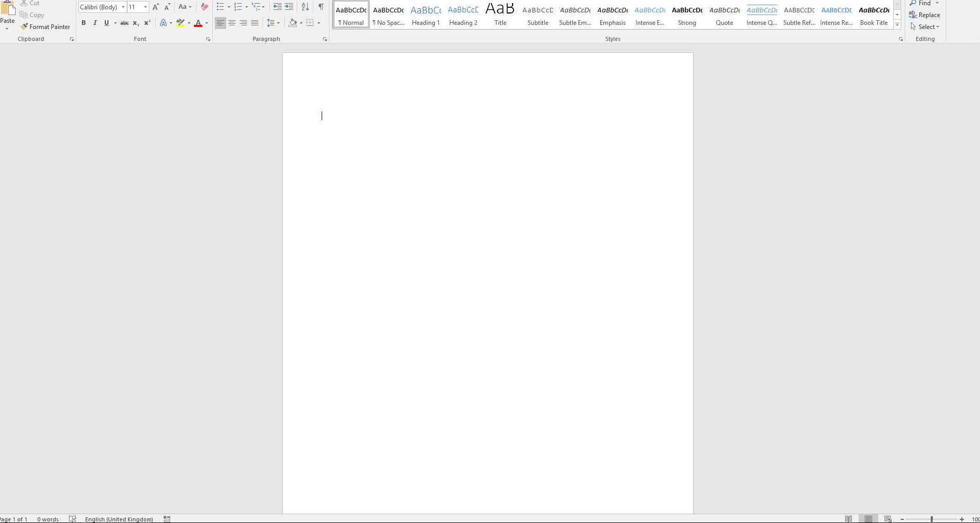Viewport: 980px width, 523px height.
Task: Sort the selected text alphabetically
Action: [305, 7]
